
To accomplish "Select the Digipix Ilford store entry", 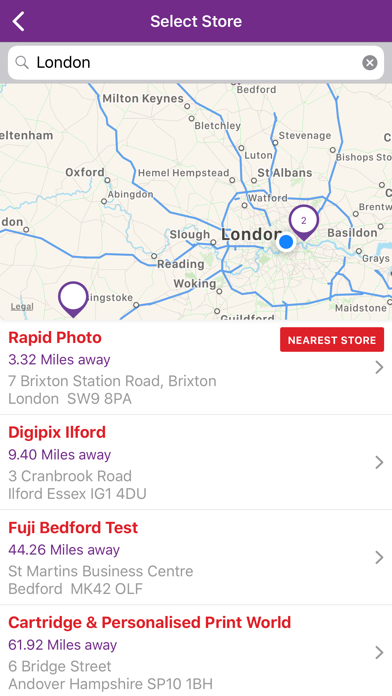I will point(196,463).
